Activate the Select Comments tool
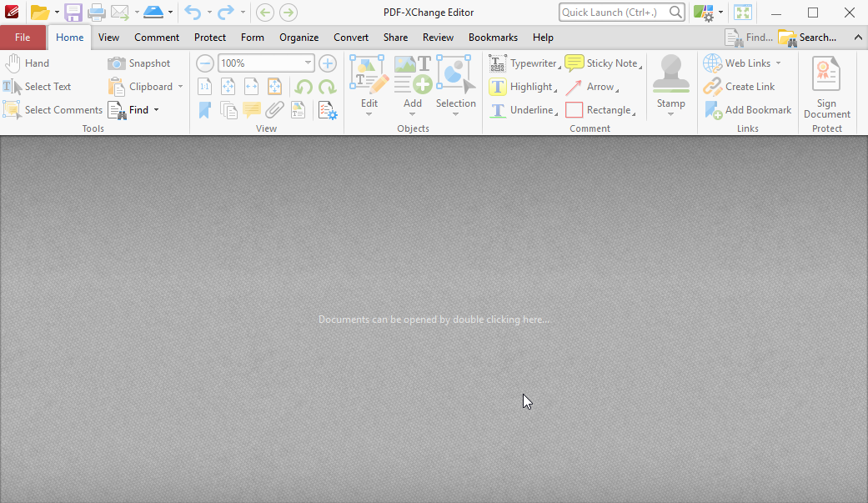The image size is (868, 503). pos(53,109)
